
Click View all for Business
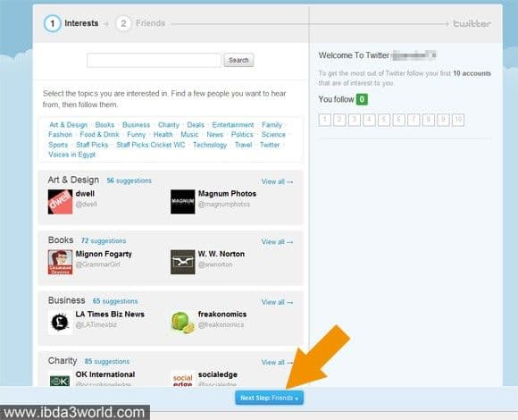coord(277,302)
